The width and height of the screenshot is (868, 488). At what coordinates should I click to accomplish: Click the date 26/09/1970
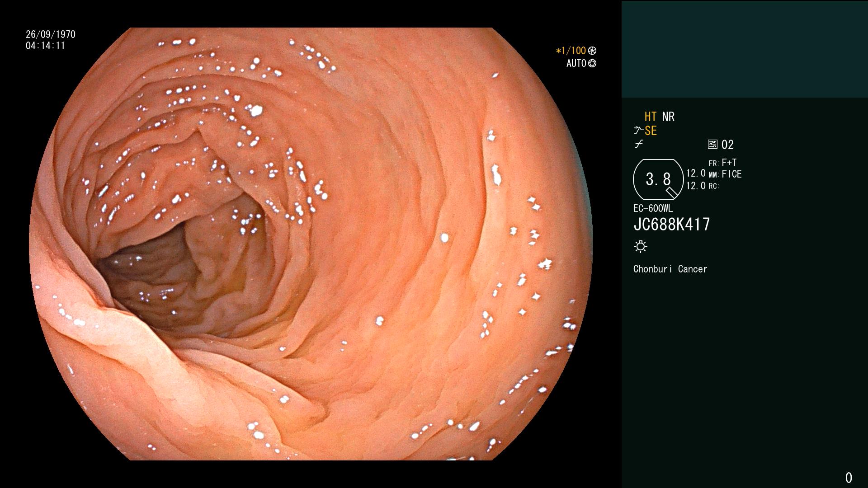click(x=51, y=34)
